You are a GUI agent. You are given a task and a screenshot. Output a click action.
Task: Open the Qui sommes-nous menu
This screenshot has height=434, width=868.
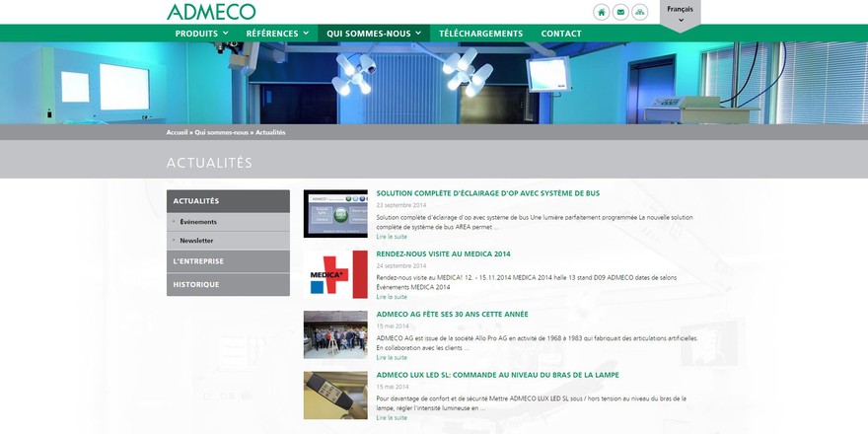click(x=374, y=34)
